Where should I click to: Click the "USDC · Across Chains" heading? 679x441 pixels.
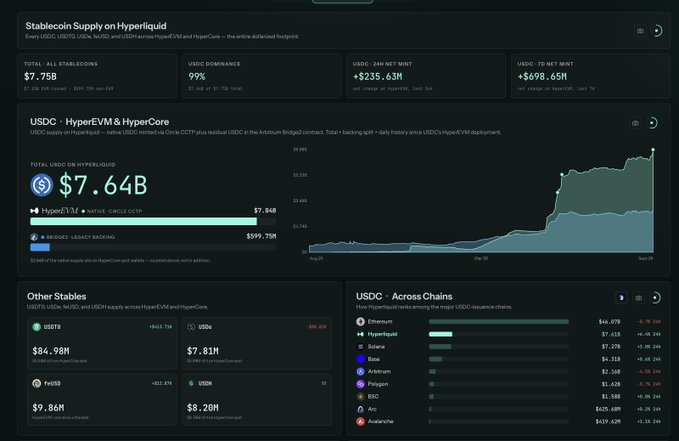pyautogui.click(x=404, y=296)
